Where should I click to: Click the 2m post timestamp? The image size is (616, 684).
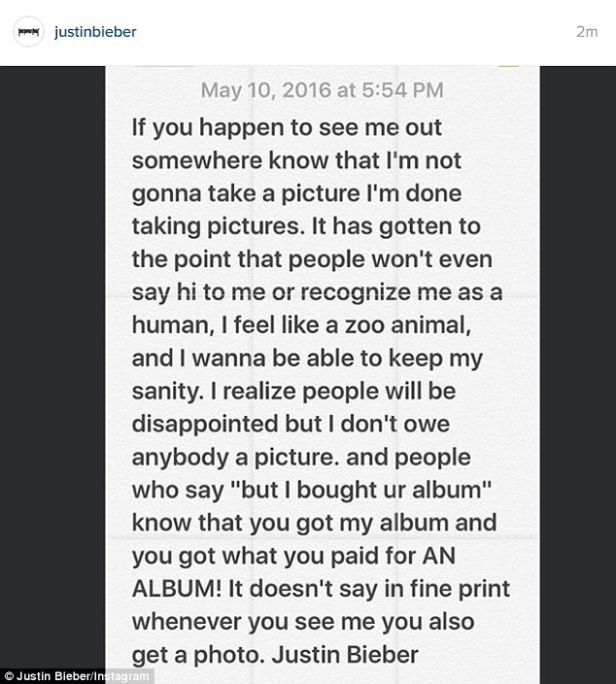pyautogui.click(x=587, y=32)
